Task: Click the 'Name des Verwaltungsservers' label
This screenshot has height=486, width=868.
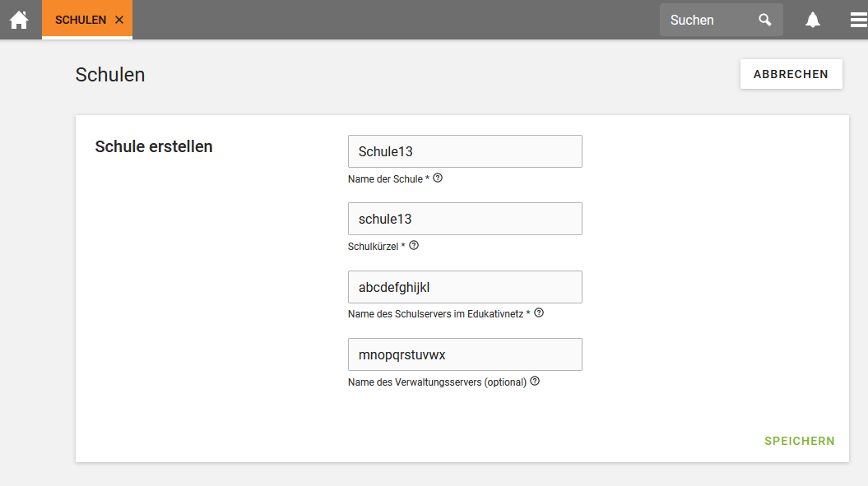Action: pos(436,382)
